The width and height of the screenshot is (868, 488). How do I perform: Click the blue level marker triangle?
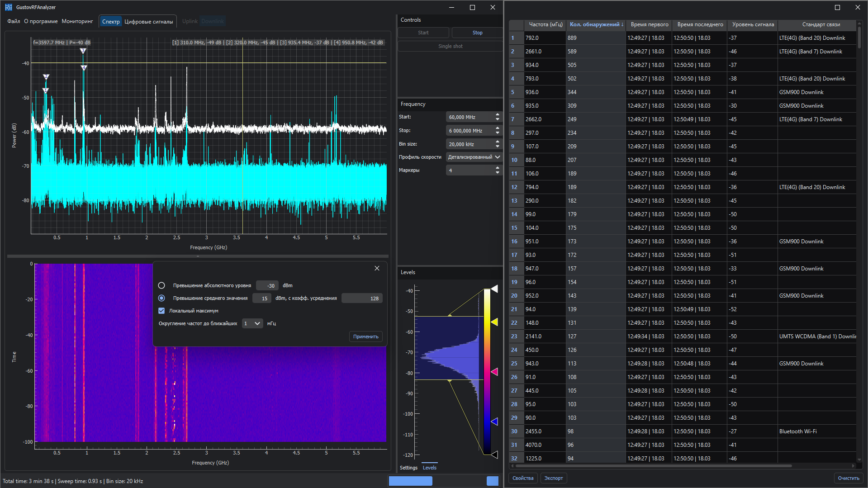tap(494, 422)
